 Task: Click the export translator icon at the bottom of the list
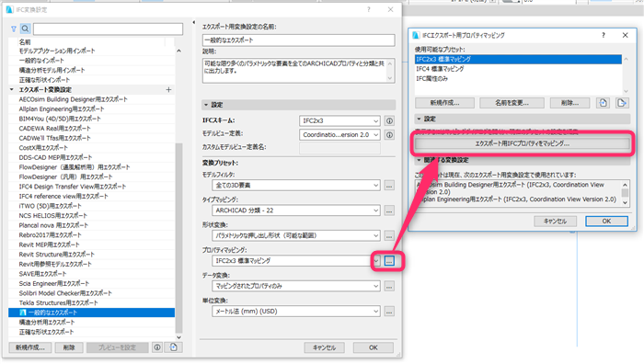(173, 347)
